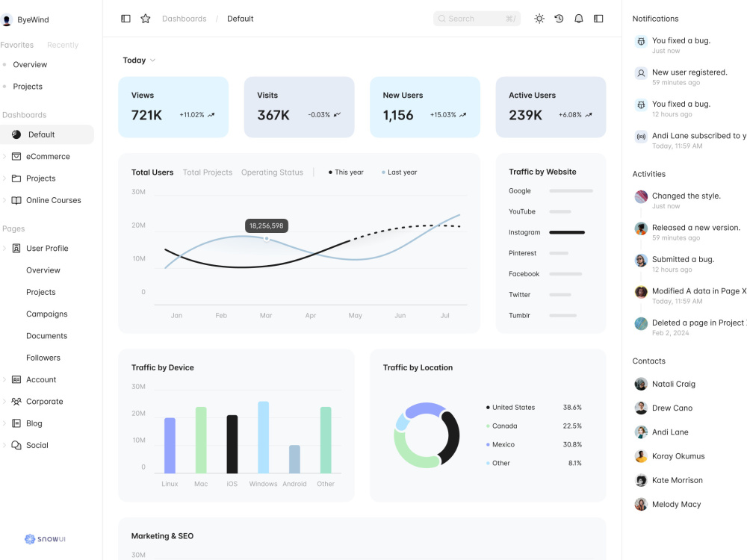This screenshot has width=747, height=560.
Task: Click the Social chat bubbles icon
Action: (16, 445)
